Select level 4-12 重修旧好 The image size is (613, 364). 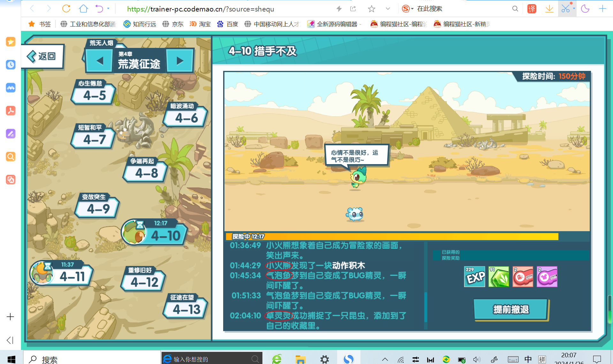click(143, 279)
